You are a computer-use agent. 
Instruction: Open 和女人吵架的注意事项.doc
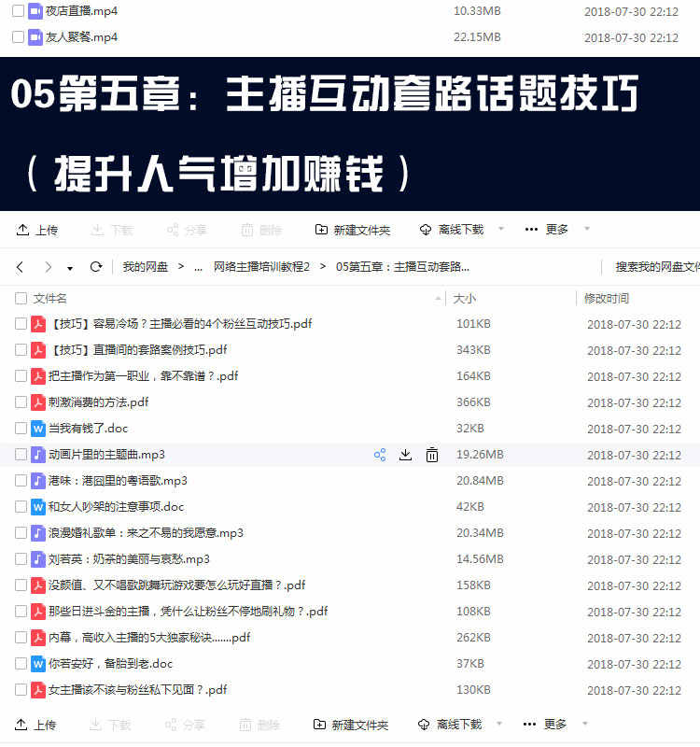pyautogui.click(x=116, y=507)
